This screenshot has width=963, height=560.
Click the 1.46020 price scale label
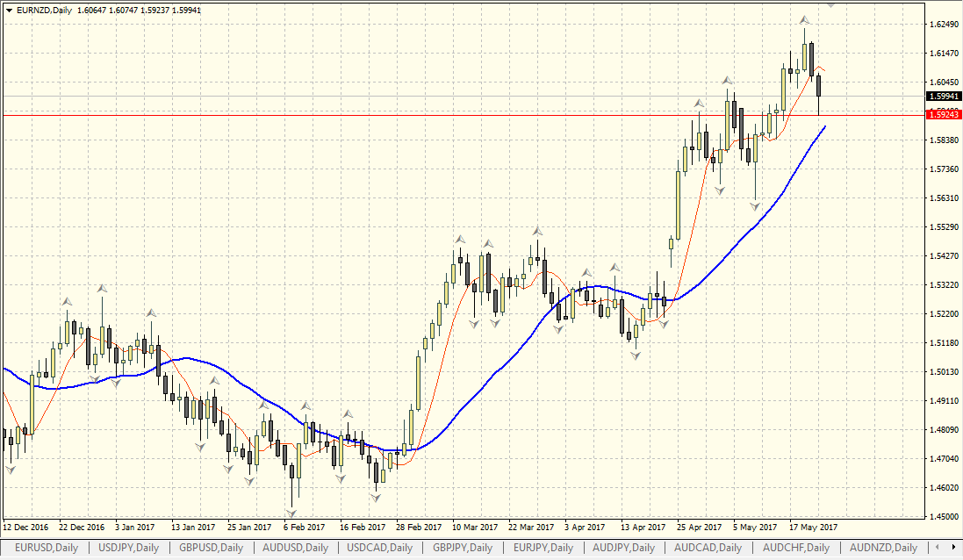944,487
